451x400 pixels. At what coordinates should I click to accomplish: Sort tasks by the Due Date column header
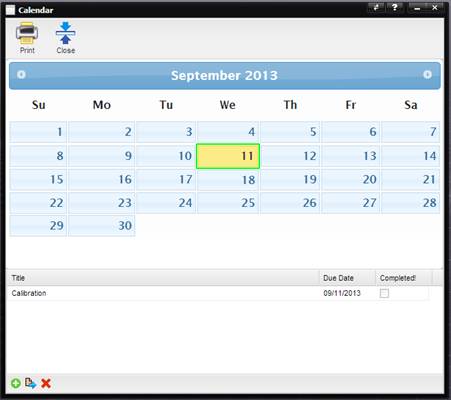348,278
